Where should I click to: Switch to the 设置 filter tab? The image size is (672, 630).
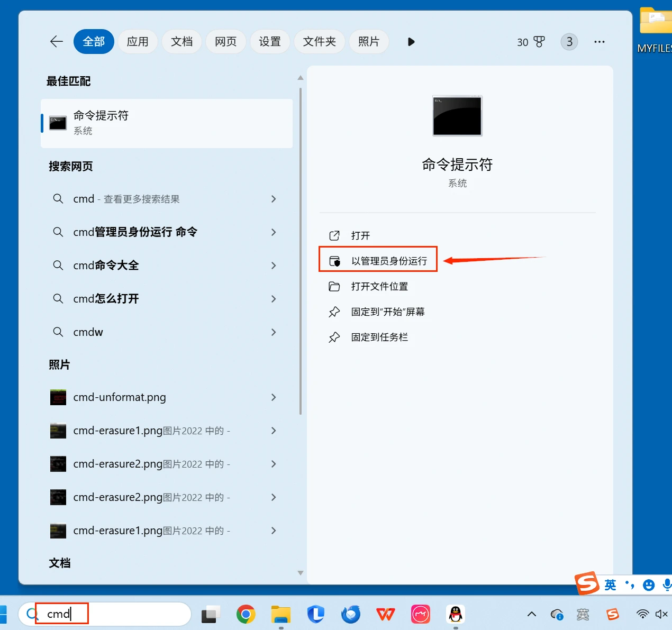270,41
